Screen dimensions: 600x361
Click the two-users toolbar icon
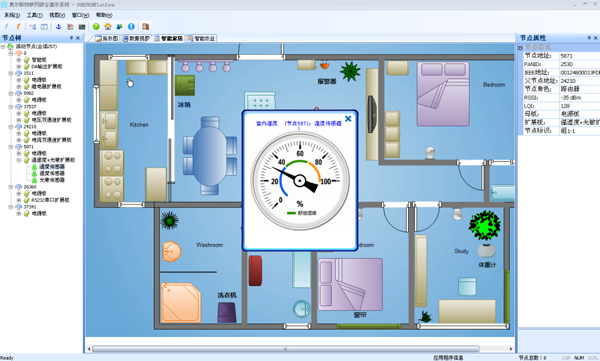tap(119, 26)
